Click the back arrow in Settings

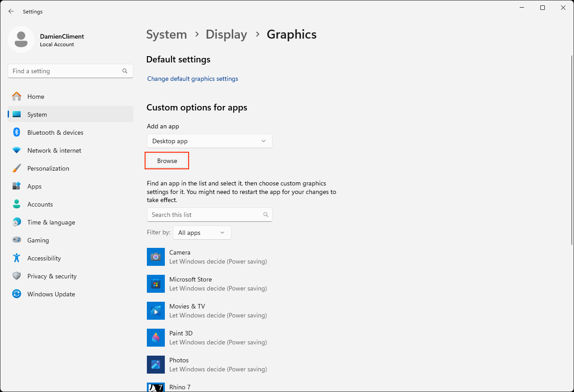point(11,11)
